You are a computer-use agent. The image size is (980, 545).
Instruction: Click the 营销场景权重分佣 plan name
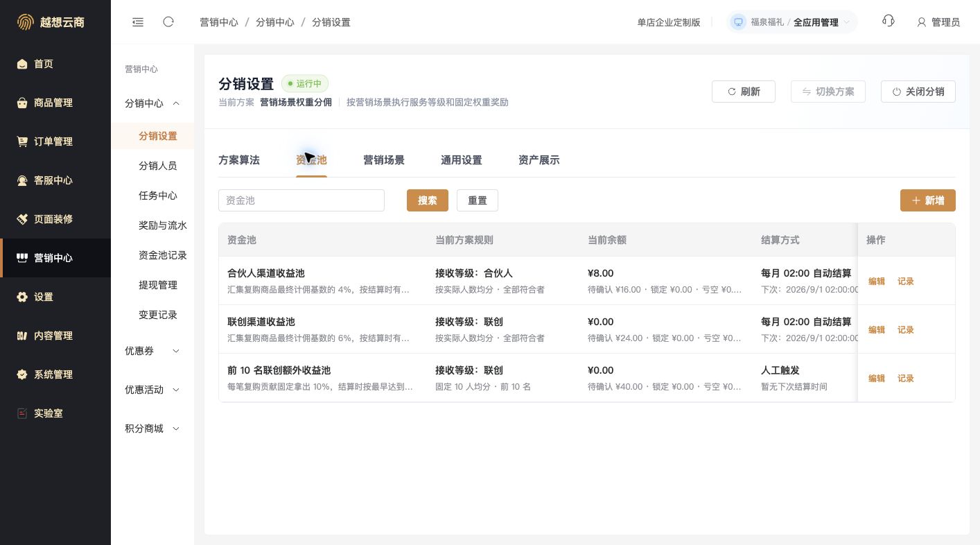(x=296, y=102)
